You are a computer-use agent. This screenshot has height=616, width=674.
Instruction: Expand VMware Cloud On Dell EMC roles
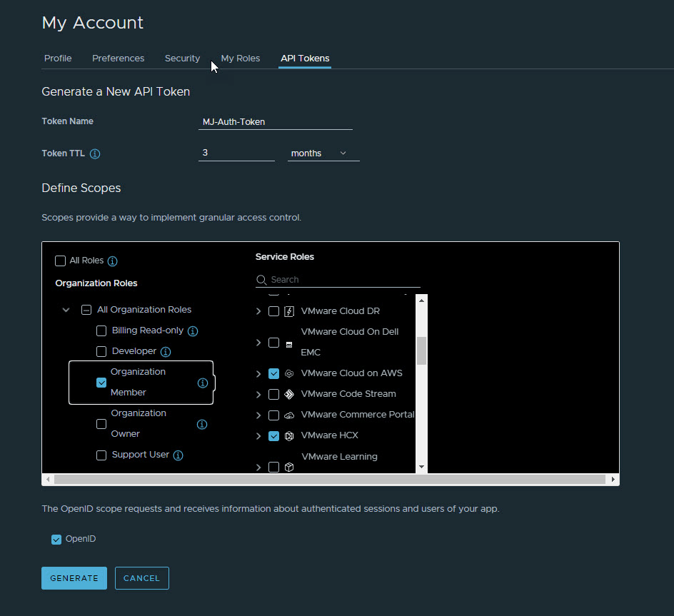tap(258, 343)
